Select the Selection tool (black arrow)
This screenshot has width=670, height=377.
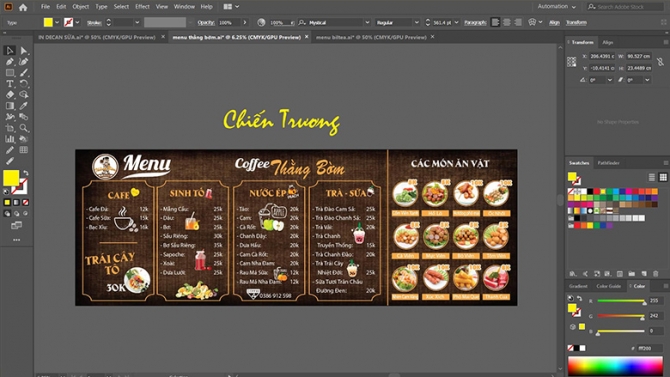point(10,50)
